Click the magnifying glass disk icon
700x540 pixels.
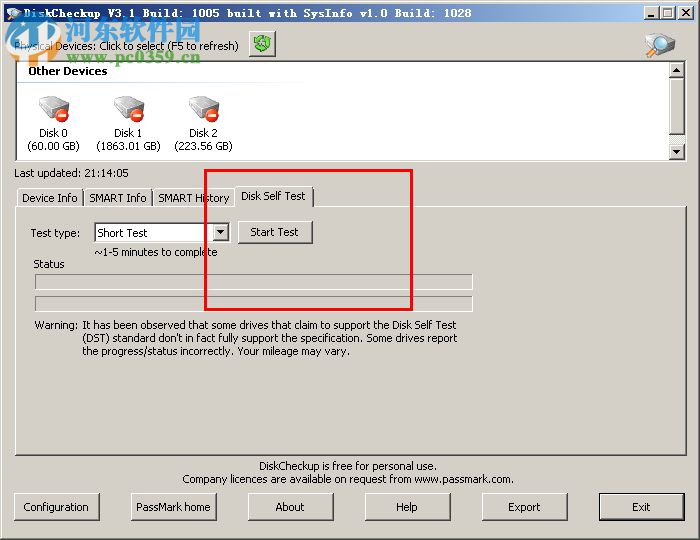click(x=660, y=45)
